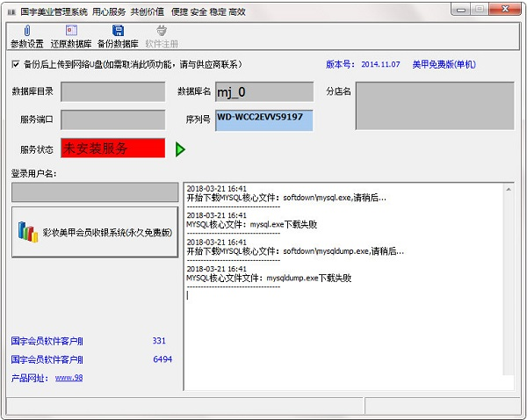
Task: Launch 彩妆美甲会员收银系统(永久免费版) button
Action: (x=95, y=232)
